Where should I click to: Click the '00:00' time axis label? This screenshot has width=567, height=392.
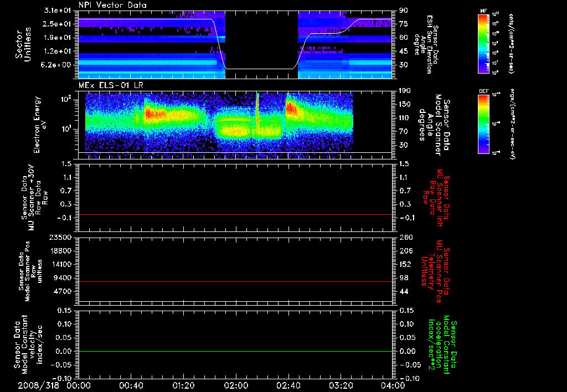click(x=79, y=386)
